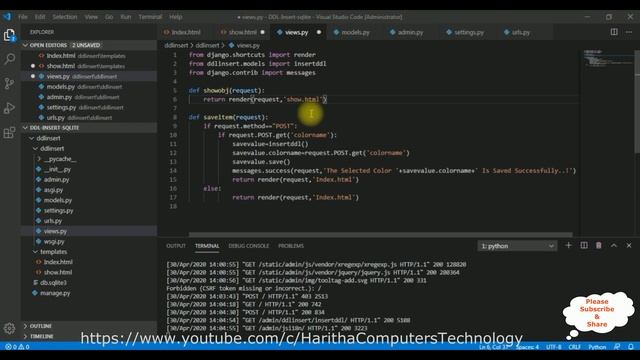640x360 pixels.
Task: Collapse the templates folder
Action: (x=89, y=251)
